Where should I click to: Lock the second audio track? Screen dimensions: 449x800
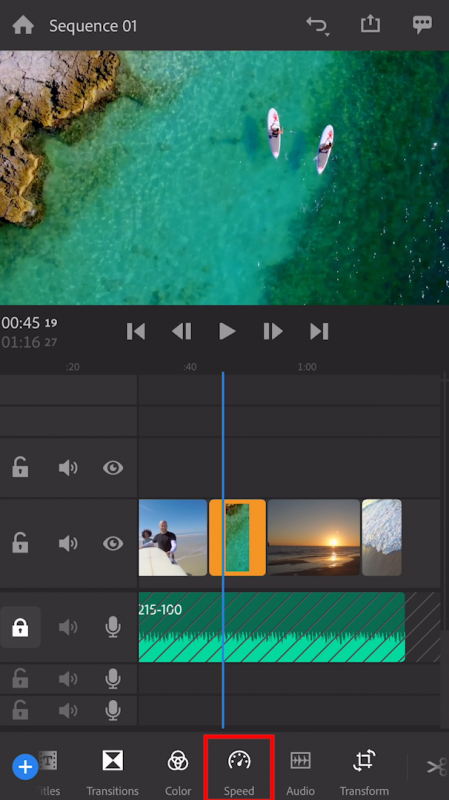tap(20, 679)
